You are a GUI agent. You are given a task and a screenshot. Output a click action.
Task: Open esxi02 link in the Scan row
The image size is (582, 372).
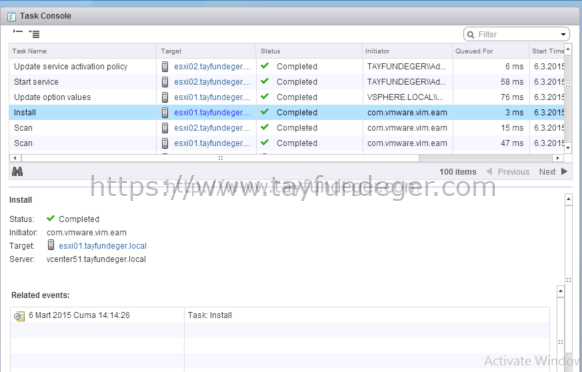(x=212, y=128)
